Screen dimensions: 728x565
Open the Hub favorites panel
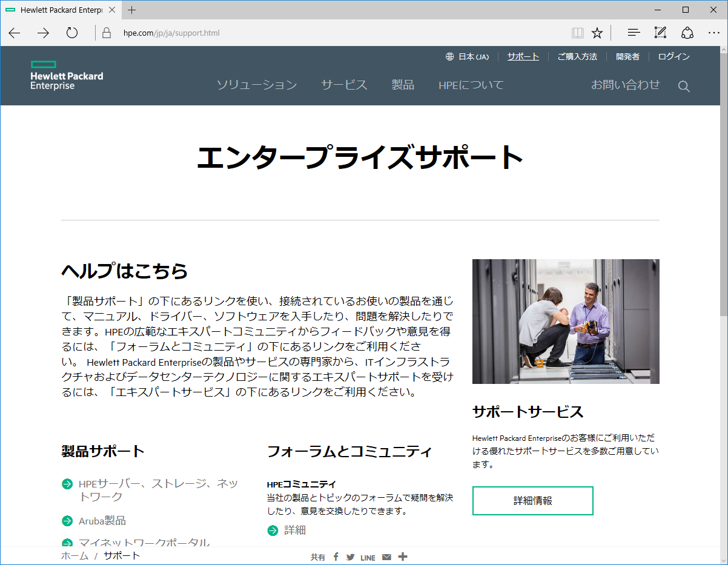[x=634, y=33]
